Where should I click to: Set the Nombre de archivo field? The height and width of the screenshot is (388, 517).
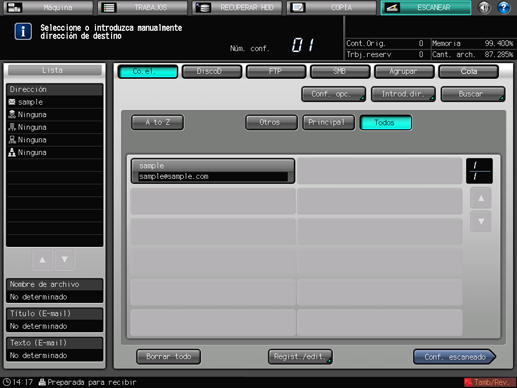coord(55,291)
